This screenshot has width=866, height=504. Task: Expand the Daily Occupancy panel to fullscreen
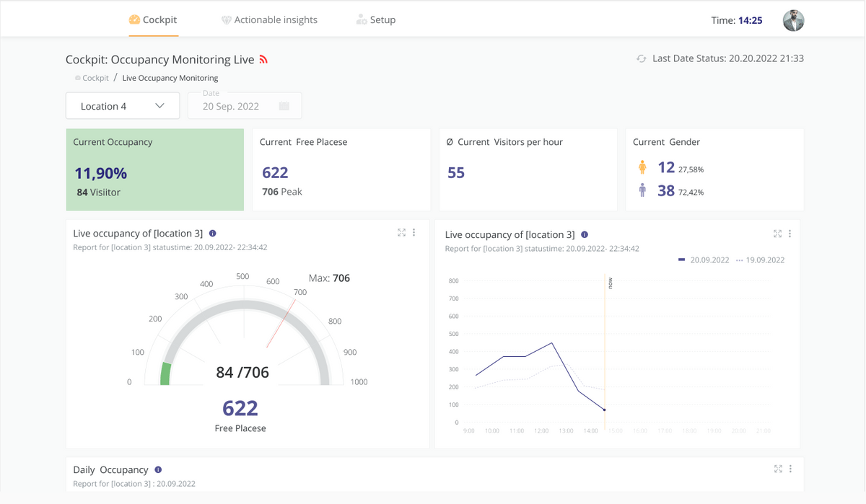[x=778, y=469]
